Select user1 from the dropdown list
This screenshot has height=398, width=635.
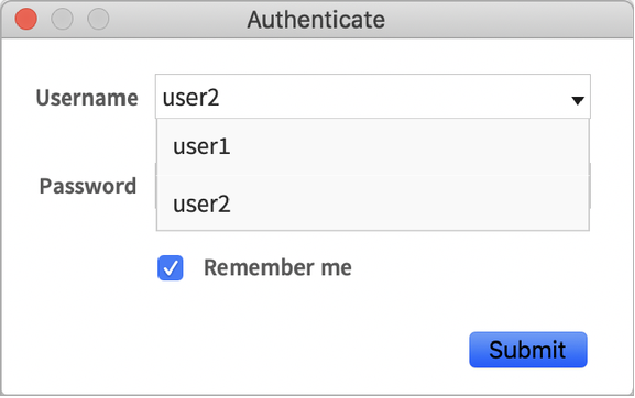click(x=373, y=147)
